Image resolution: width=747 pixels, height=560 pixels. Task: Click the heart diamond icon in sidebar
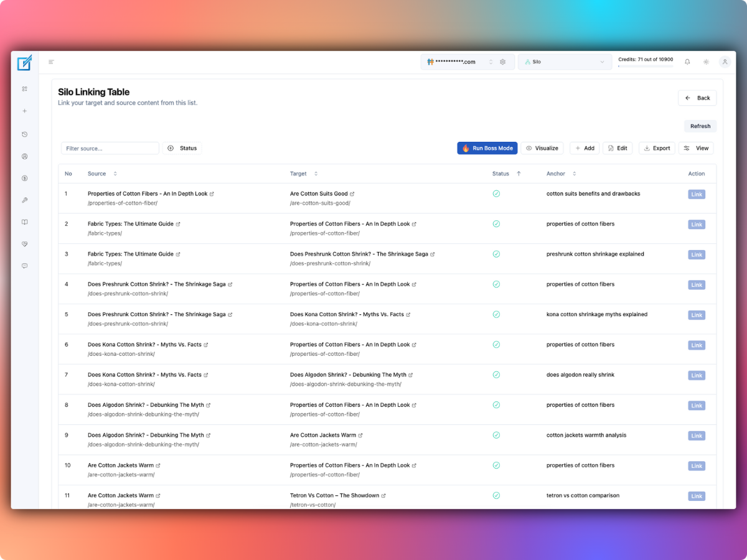[x=25, y=244]
